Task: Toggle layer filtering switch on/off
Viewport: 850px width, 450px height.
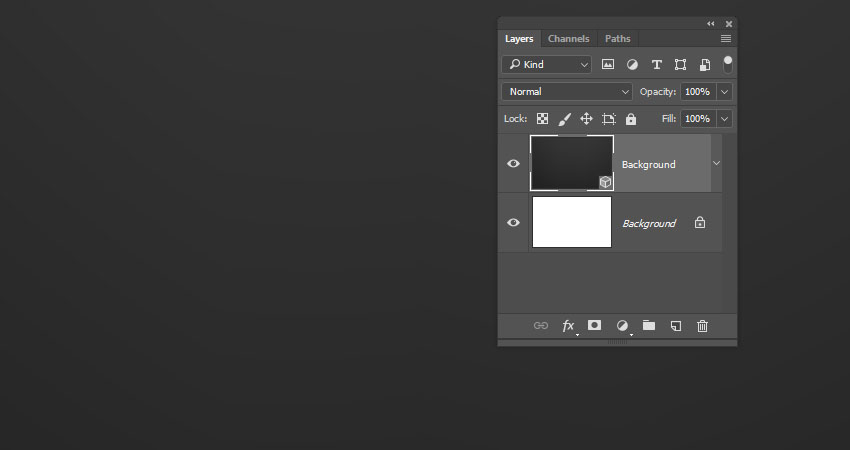Action: (x=727, y=64)
